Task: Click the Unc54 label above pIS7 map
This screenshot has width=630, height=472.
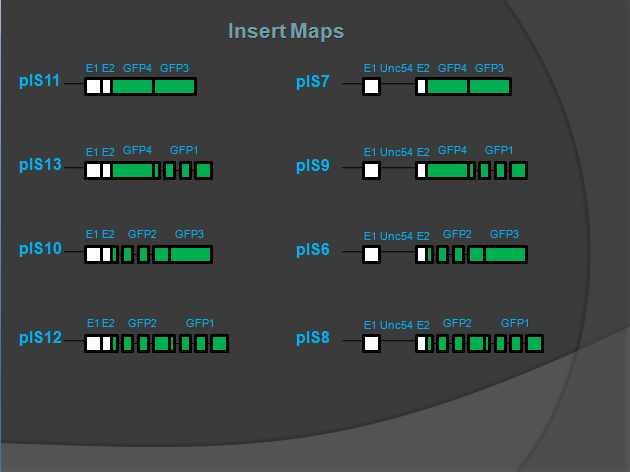Action: click(x=396, y=68)
